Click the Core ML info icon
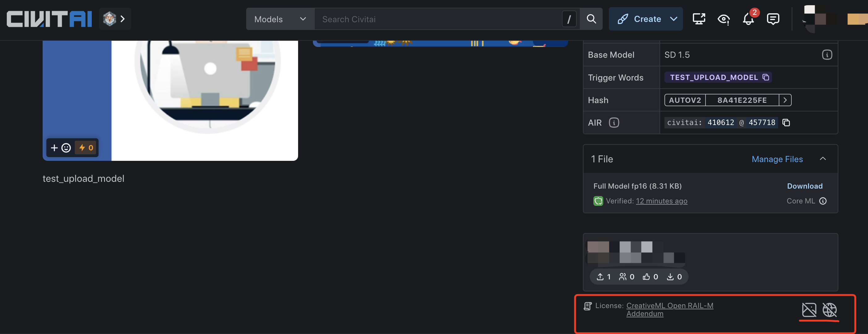The height and width of the screenshot is (334, 868). click(x=823, y=201)
